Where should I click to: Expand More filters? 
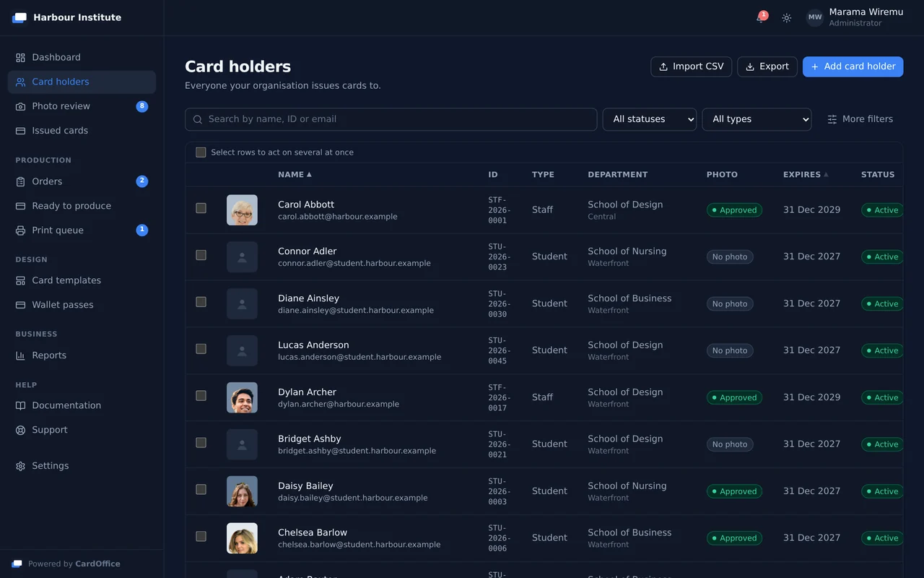pos(860,119)
